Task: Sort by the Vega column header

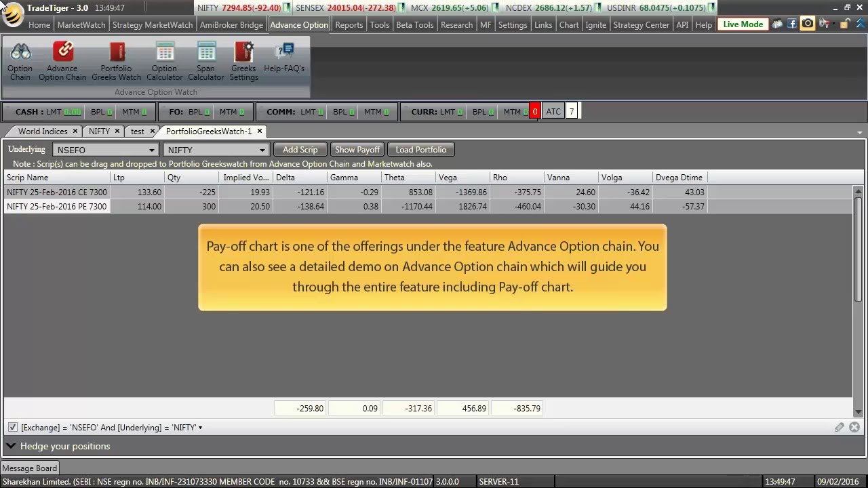Action: pyautogui.click(x=462, y=178)
